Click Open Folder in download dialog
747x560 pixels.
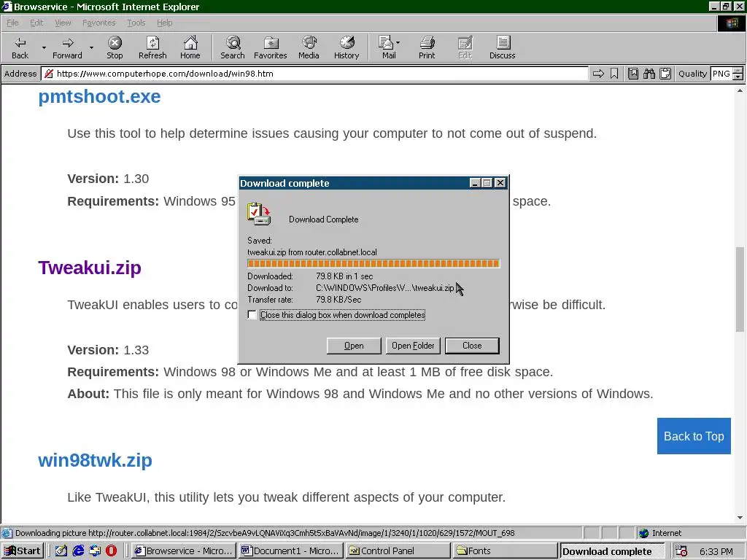click(413, 346)
